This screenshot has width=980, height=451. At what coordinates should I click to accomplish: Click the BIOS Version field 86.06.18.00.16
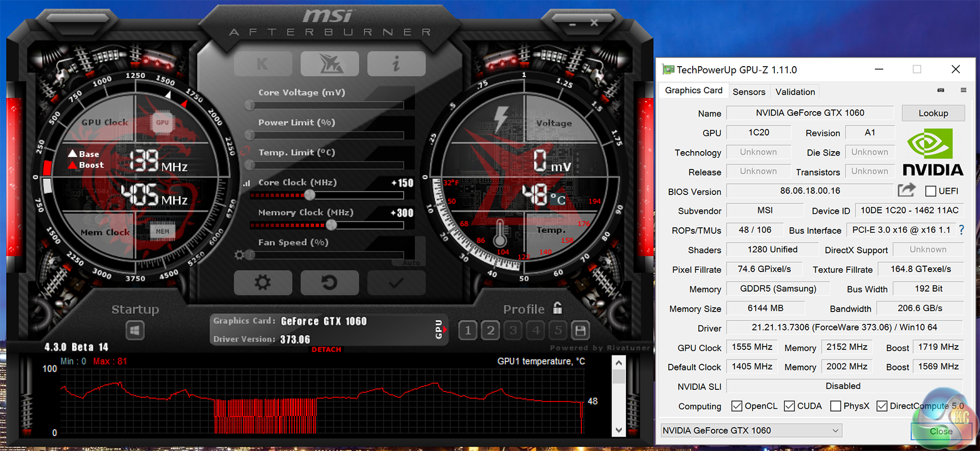click(810, 191)
